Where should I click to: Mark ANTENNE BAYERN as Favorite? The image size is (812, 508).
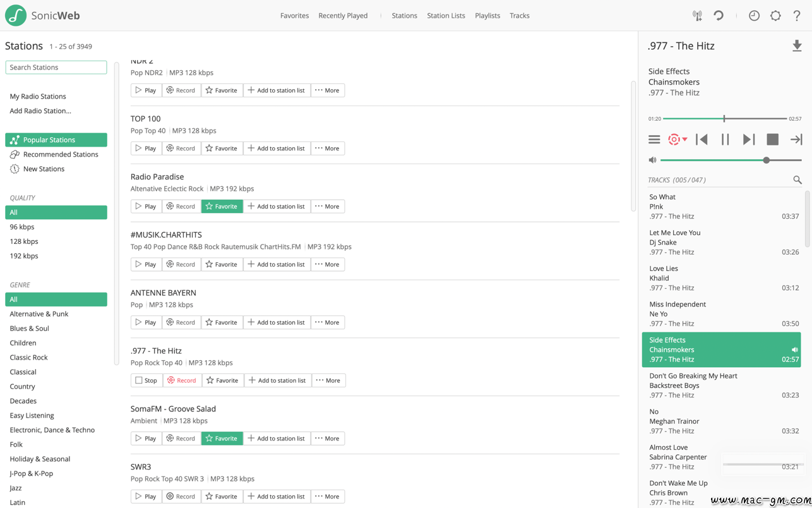pos(222,322)
